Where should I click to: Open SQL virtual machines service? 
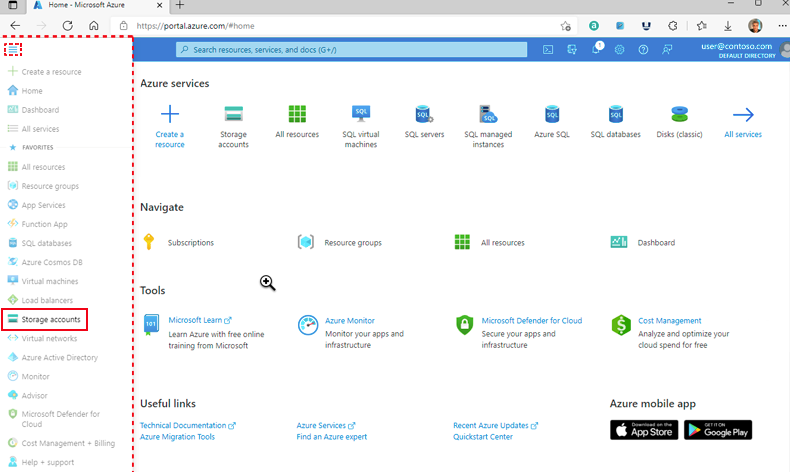coord(361,126)
